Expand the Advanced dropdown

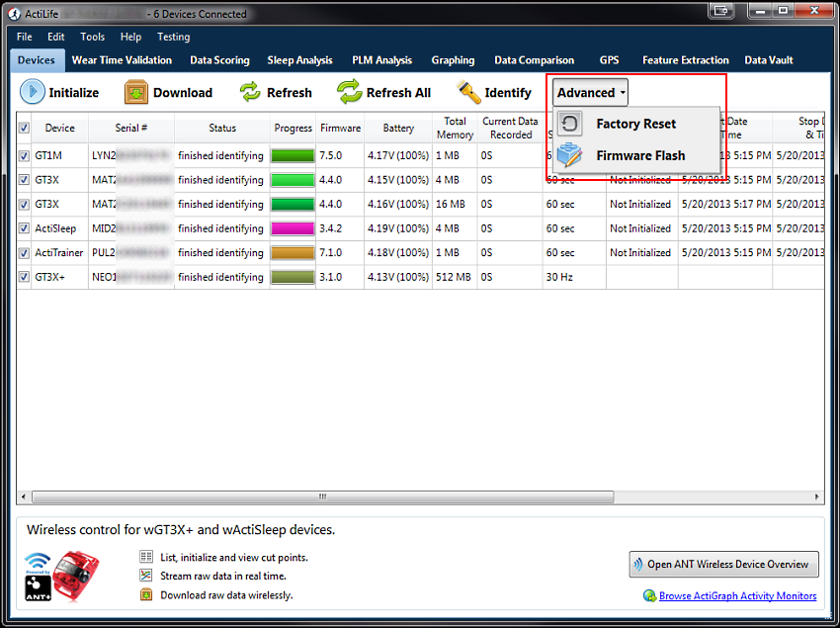[590, 92]
